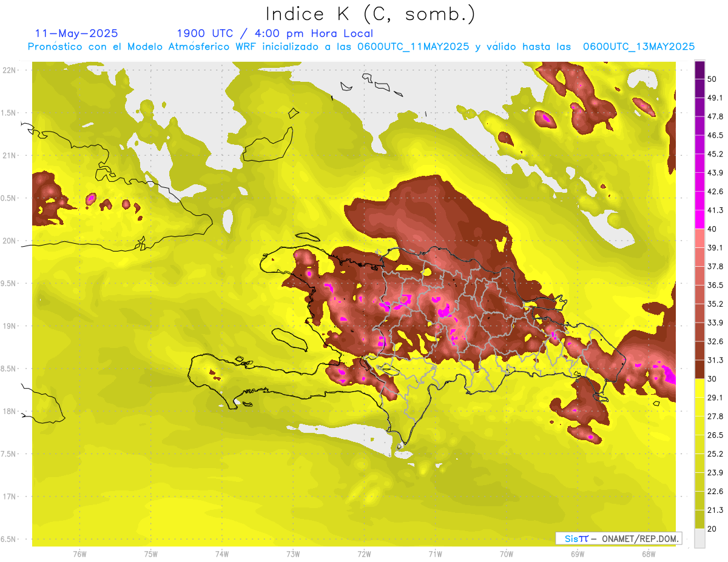Click the "73W" longitude label
The width and height of the screenshot is (728, 562).
(x=293, y=554)
